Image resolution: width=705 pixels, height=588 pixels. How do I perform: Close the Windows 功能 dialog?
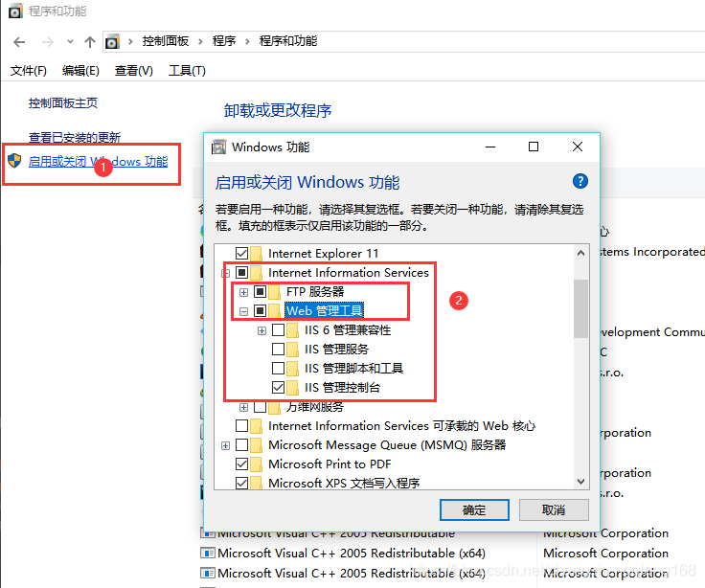click(578, 147)
